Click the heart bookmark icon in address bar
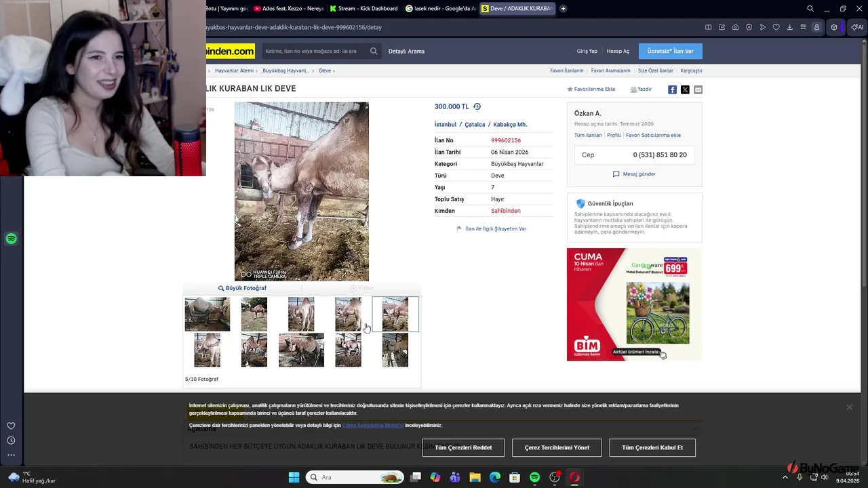 point(776,27)
